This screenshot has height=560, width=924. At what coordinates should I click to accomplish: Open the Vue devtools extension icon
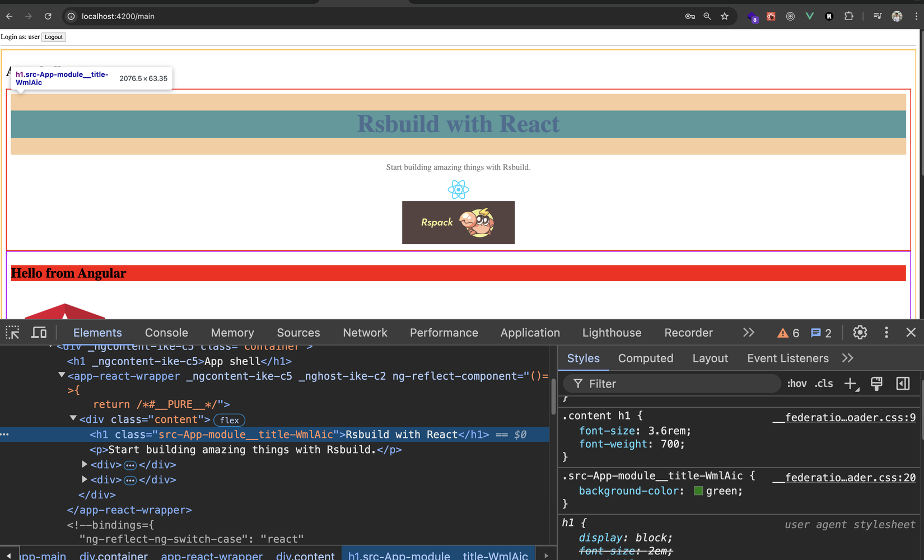click(x=810, y=16)
